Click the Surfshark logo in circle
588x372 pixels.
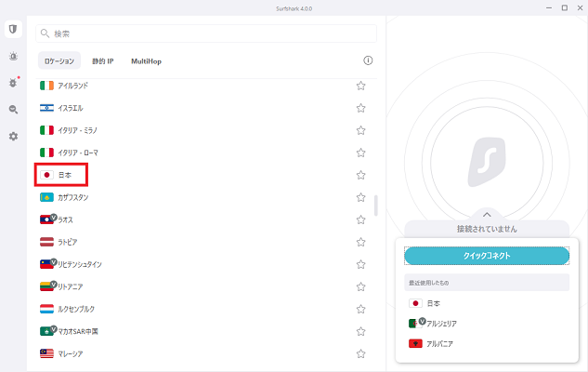point(487,162)
